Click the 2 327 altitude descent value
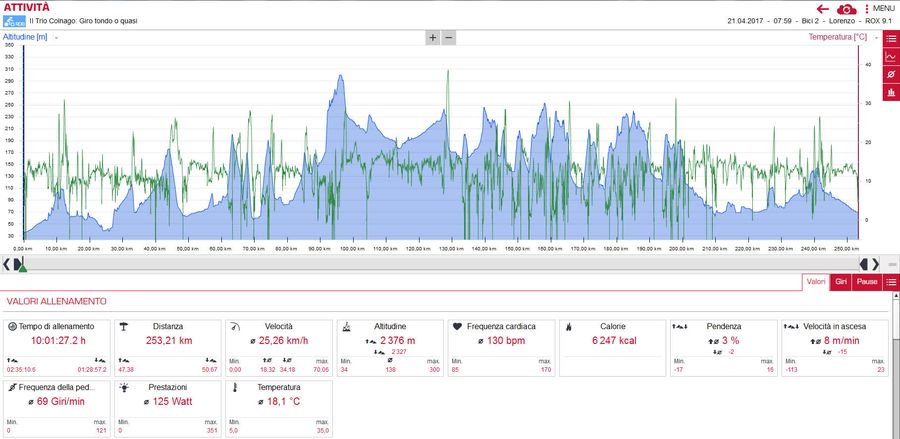 pyautogui.click(x=399, y=351)
